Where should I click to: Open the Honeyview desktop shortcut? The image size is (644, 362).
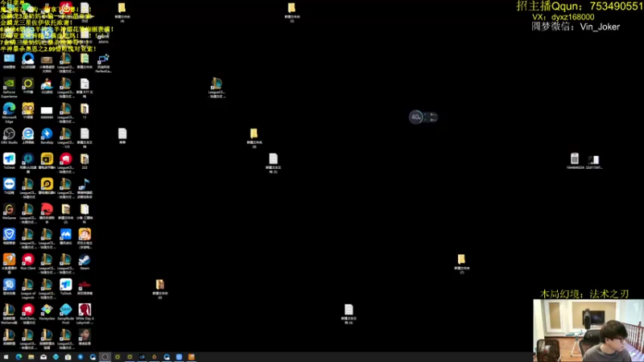point(47,310)
